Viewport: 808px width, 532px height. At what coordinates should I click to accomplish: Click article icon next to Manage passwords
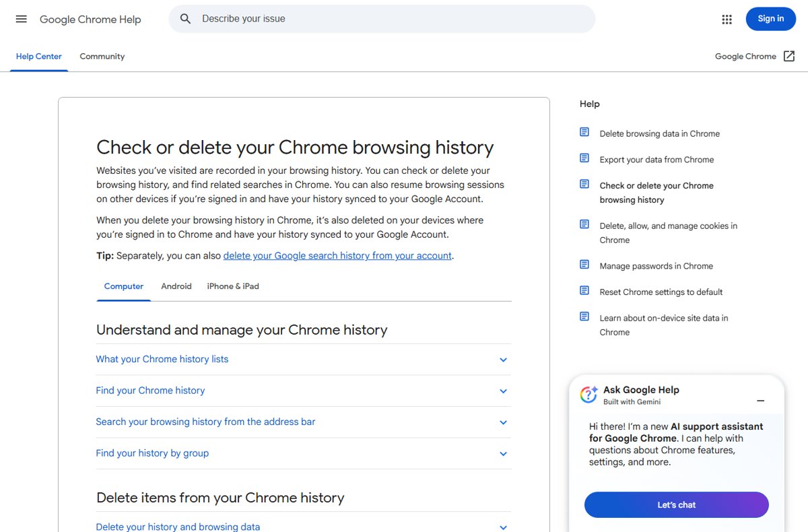click(x=584, y=265)
